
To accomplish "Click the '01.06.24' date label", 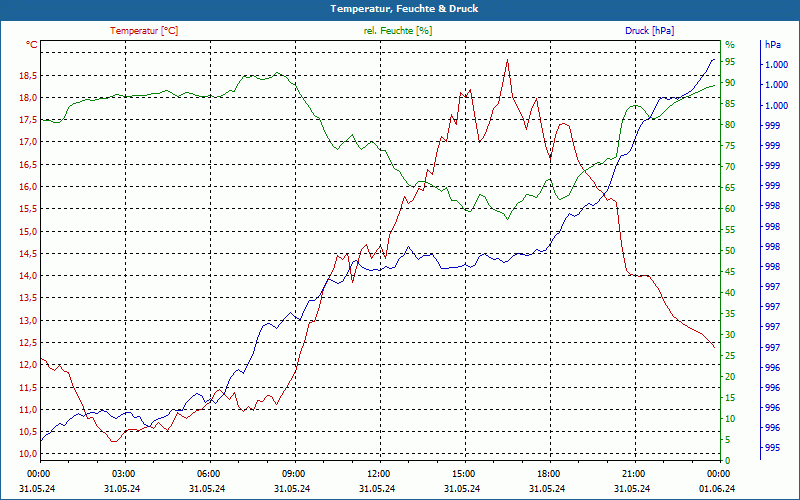I will (717, 488).
